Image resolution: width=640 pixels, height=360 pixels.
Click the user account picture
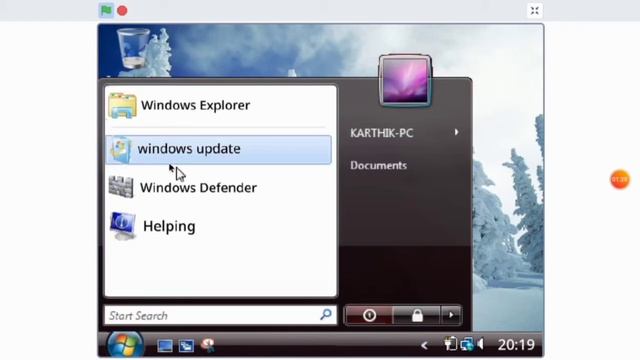pyautogui.click(x=405, y=80)
